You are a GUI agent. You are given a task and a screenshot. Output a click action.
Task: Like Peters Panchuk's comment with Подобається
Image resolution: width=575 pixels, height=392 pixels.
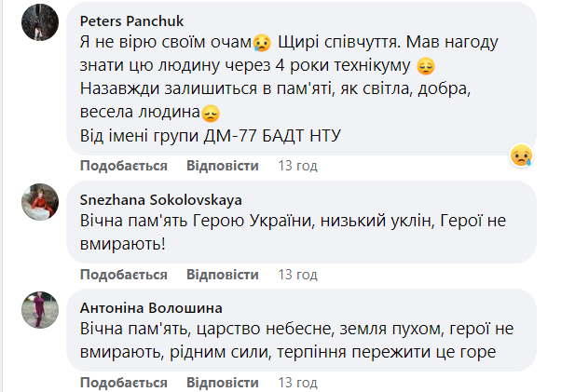click(x=123, y=166)
